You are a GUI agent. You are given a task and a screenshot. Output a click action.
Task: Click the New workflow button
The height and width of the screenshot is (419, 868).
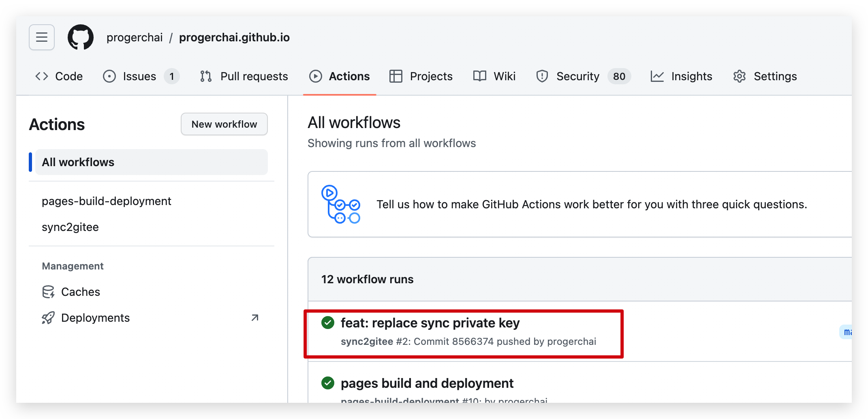point(224,124)
